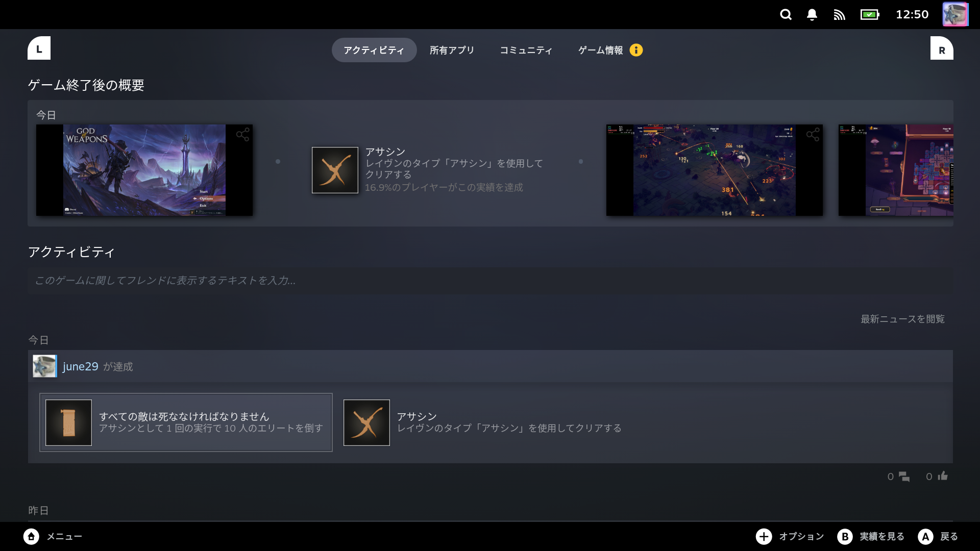This screenshot has height=551, width=980.
Task: Open 最新ニュースを閲覧 link
Action: (x=902, y=319)
